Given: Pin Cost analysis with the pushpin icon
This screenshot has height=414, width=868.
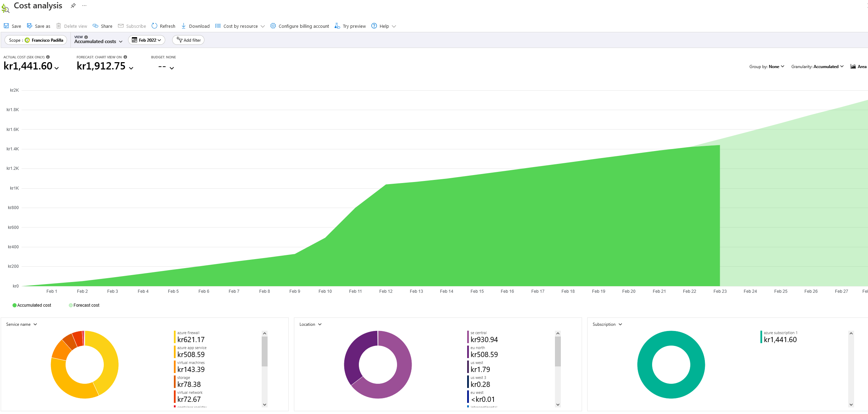Looking at the screenshot, I should pos(73,6).
